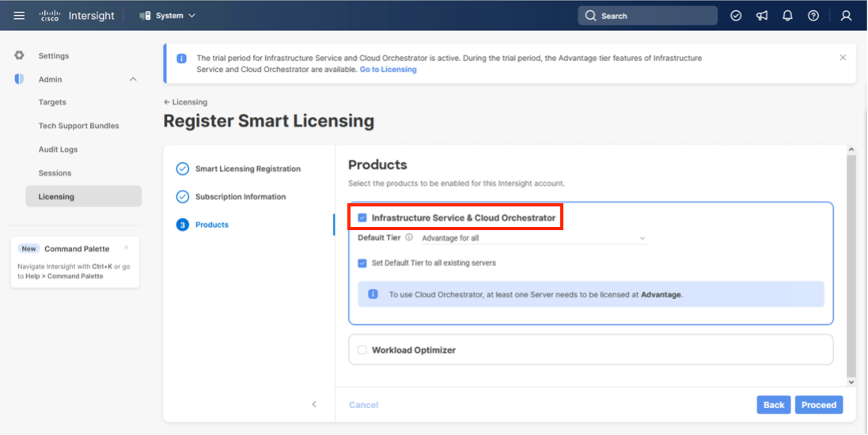Image resolution: width=868 pixels, height=435 pixels.
Task: Select Licensing in the sidebar
Action: click(x=84, y=196)
